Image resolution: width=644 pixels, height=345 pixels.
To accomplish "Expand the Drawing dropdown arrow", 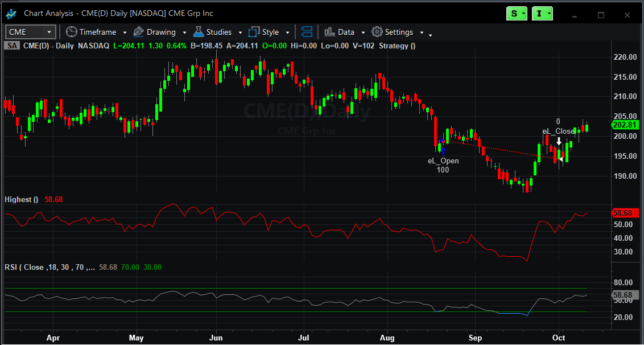I will [x=184, y=32].
